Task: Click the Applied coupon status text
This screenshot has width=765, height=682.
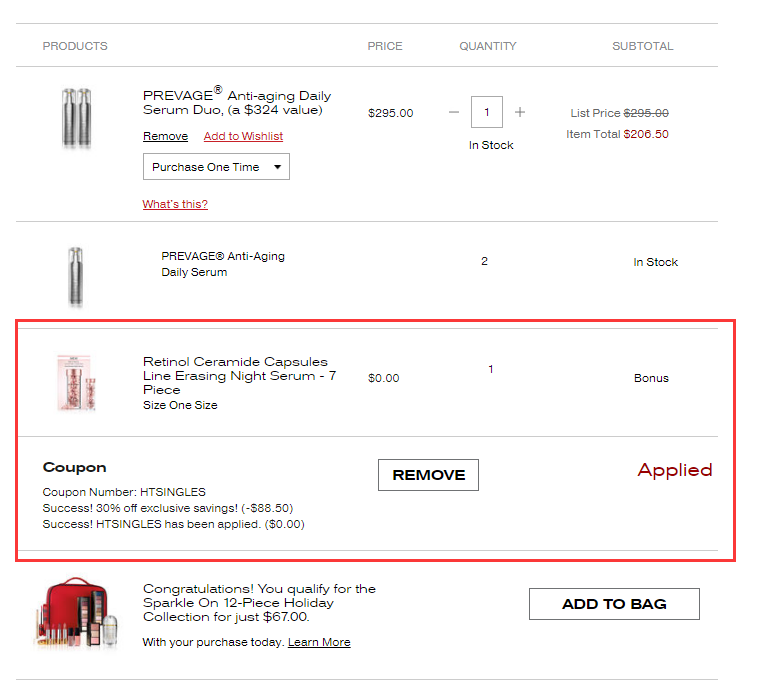Action: (x=675, y=470)
